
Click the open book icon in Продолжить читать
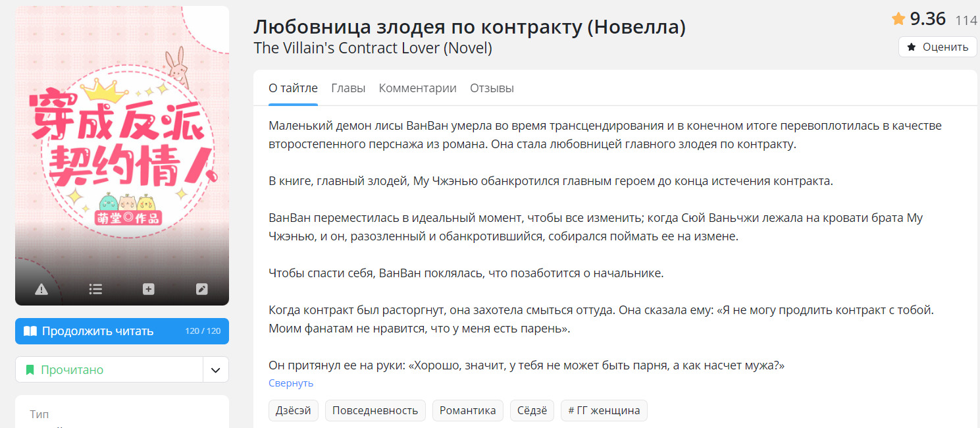[30, 331]
